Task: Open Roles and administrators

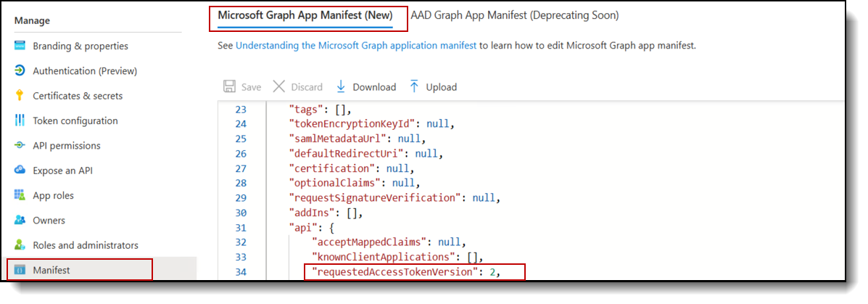Action: (x=86, y=245)
